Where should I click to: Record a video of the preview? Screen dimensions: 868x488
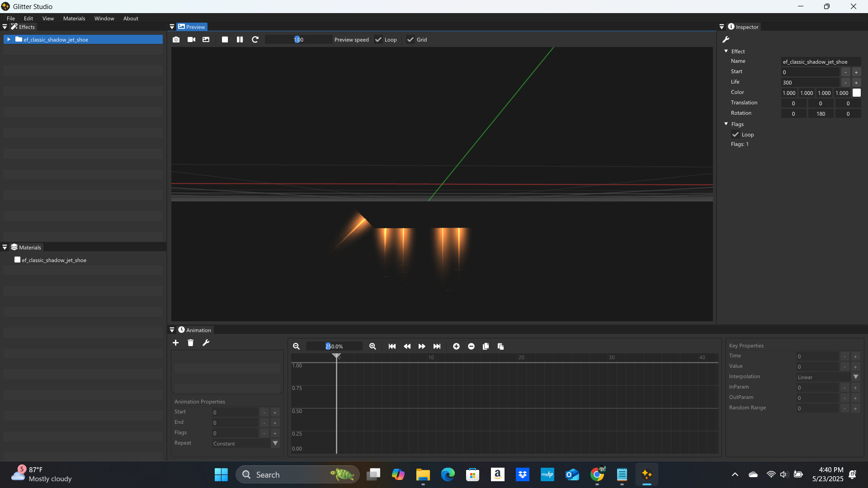click(x=191, y=39)
